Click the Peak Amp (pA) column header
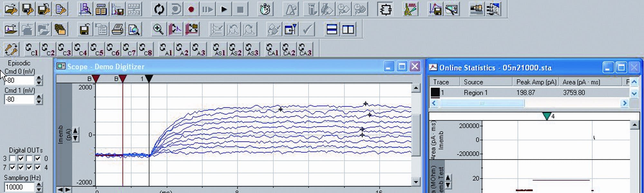The height and width of the screenshot is (193, 644). (x=536, y=82)
